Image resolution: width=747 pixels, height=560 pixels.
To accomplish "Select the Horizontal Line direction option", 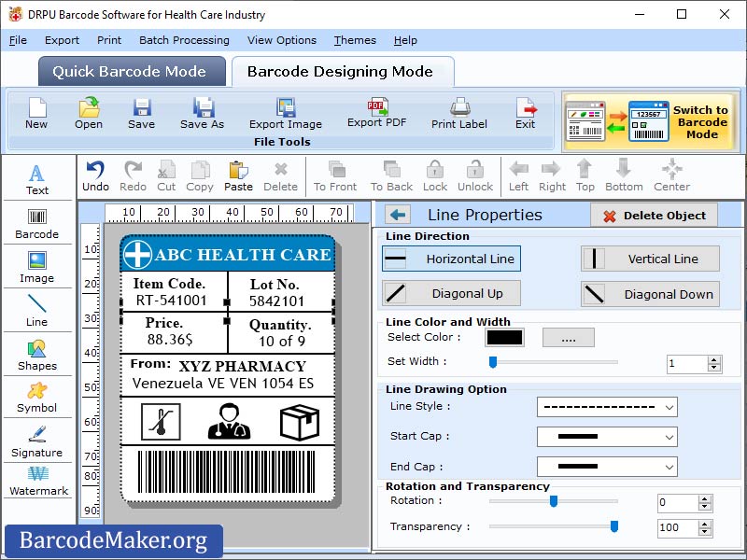I will 451,259.
